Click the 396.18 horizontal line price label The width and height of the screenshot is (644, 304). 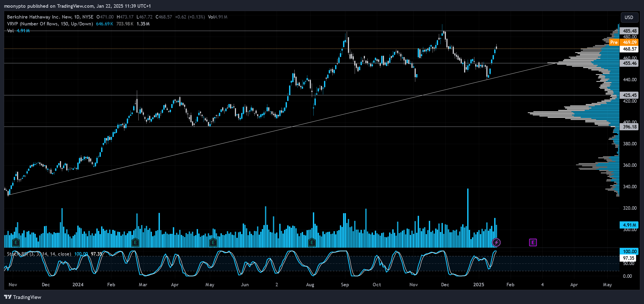click(x=629, y=127)
